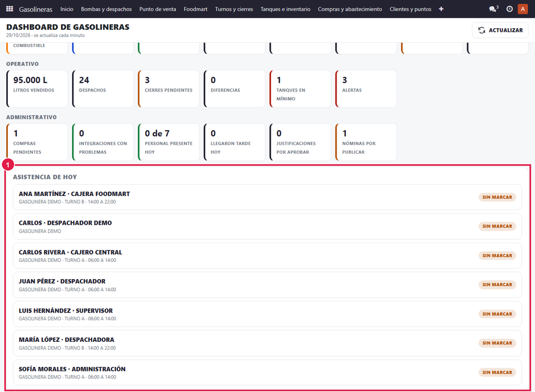
Task: Open the Litros Vendidos card
Action: click(37, 89)
